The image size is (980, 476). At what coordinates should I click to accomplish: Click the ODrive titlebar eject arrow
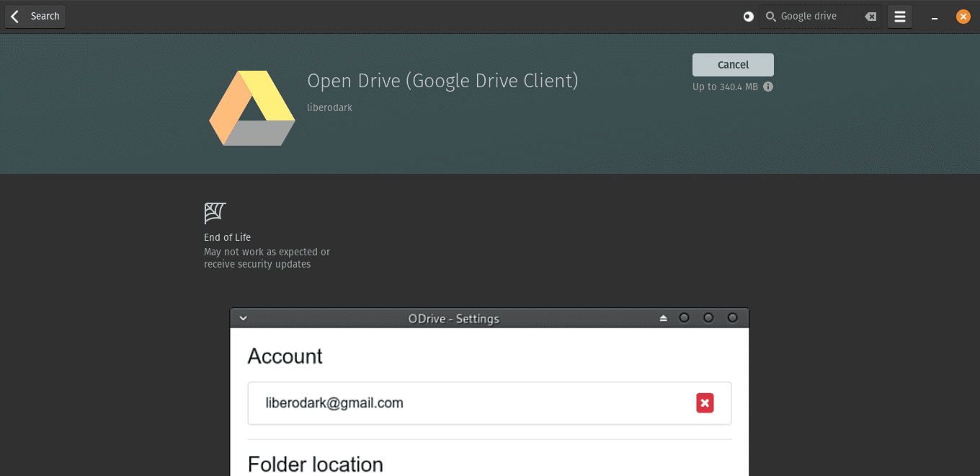click(663, 318)
